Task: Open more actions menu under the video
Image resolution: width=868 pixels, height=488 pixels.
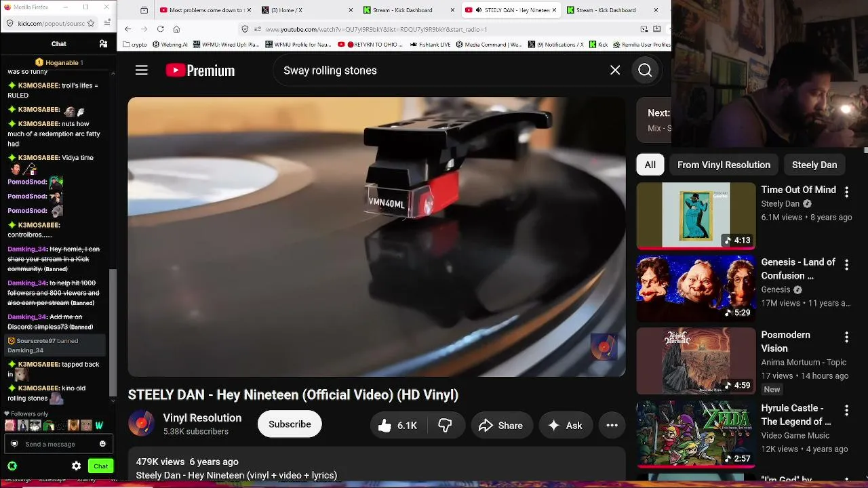Action: [612, 426]
